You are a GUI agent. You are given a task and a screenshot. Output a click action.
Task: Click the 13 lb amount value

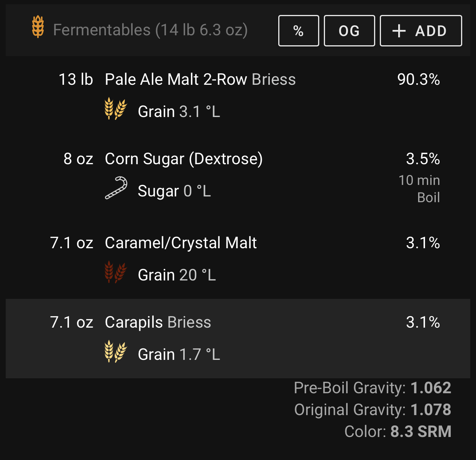[x=76, y=79]
